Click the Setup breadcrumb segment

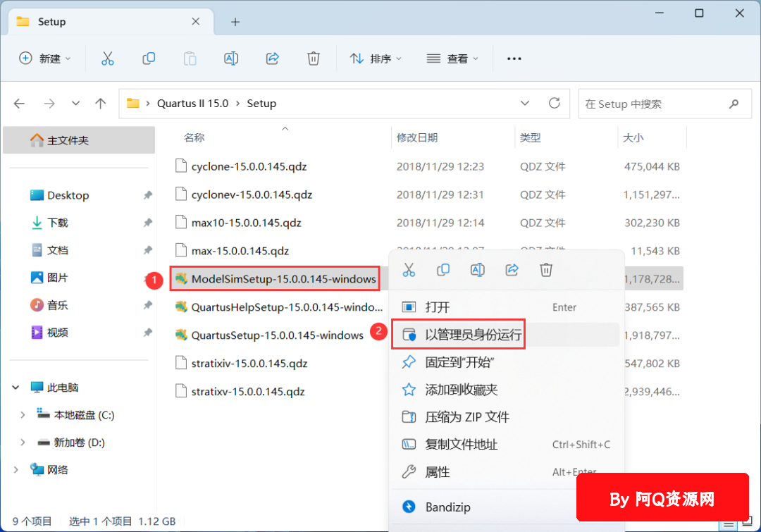(x=261, y=104)
